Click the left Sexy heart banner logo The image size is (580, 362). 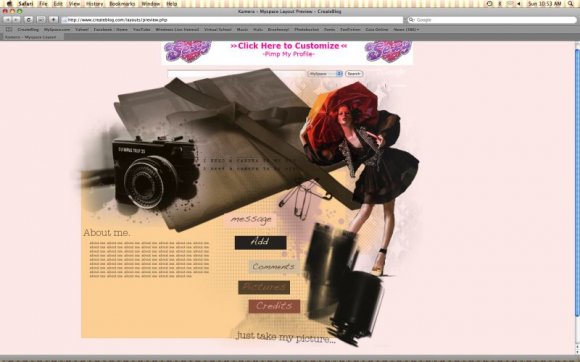(188, 51)
